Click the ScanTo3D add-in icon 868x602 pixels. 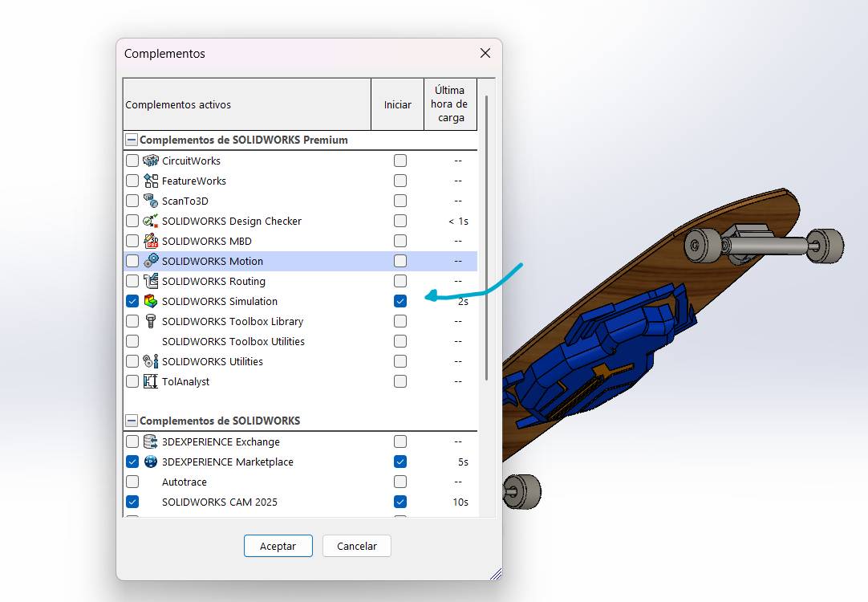pyautogui.click(x=151, y=201)
